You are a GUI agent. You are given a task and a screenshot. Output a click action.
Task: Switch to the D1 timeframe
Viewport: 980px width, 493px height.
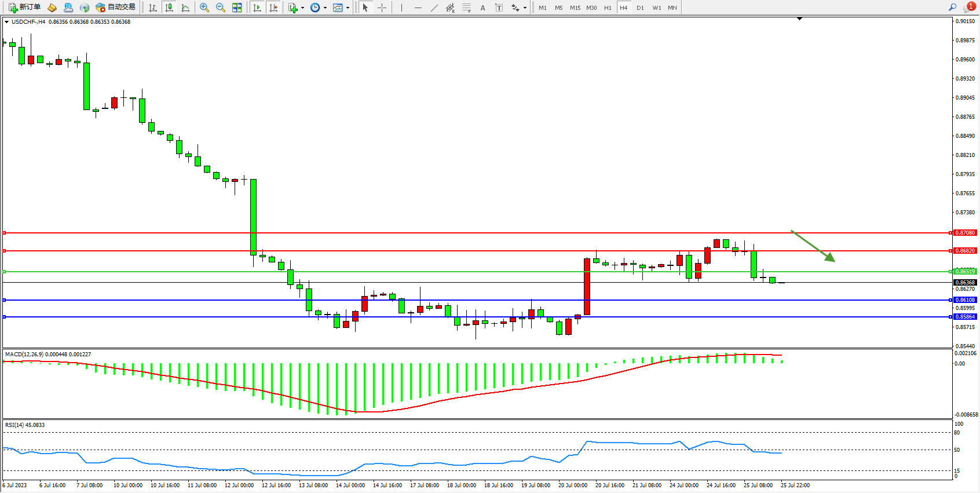[x=640, y=8]
